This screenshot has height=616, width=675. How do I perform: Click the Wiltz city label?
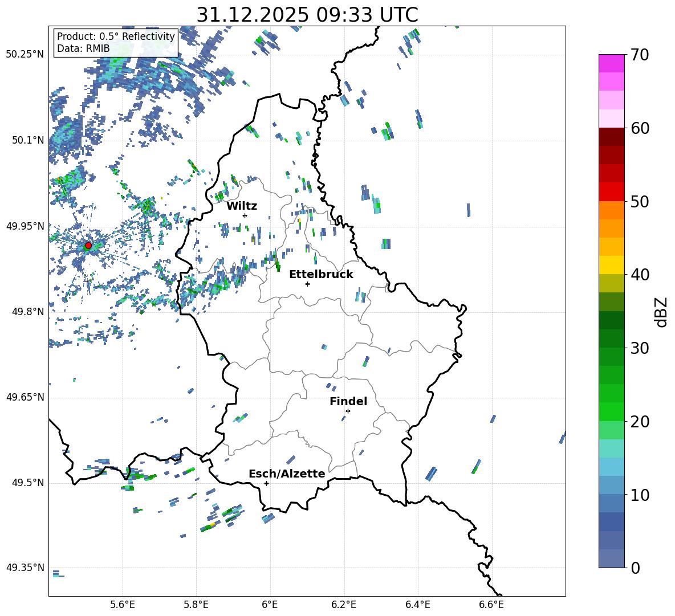tap(242, 206)
